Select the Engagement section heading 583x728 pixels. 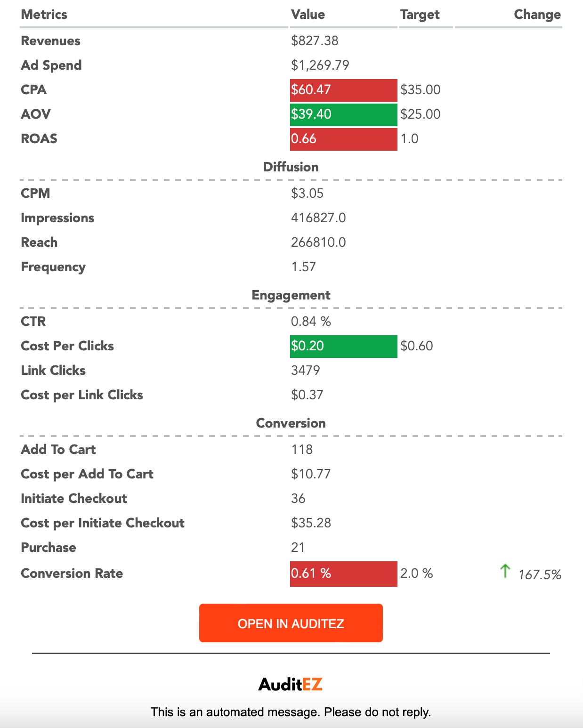point(291,295)
